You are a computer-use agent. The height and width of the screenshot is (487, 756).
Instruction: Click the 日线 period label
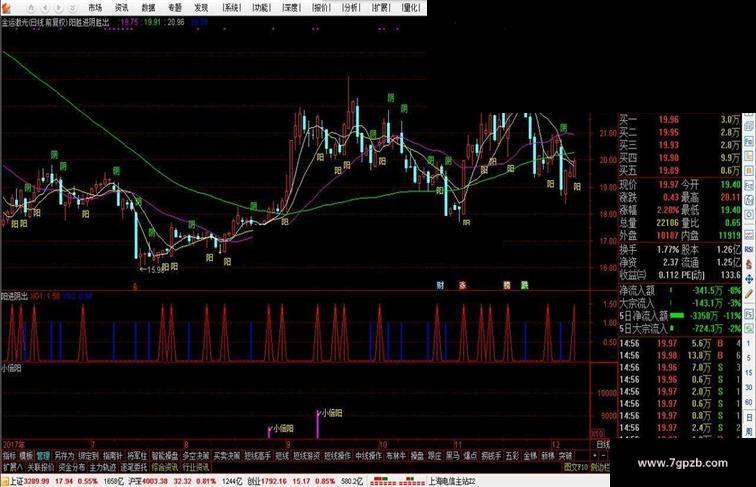click(603, 444)
